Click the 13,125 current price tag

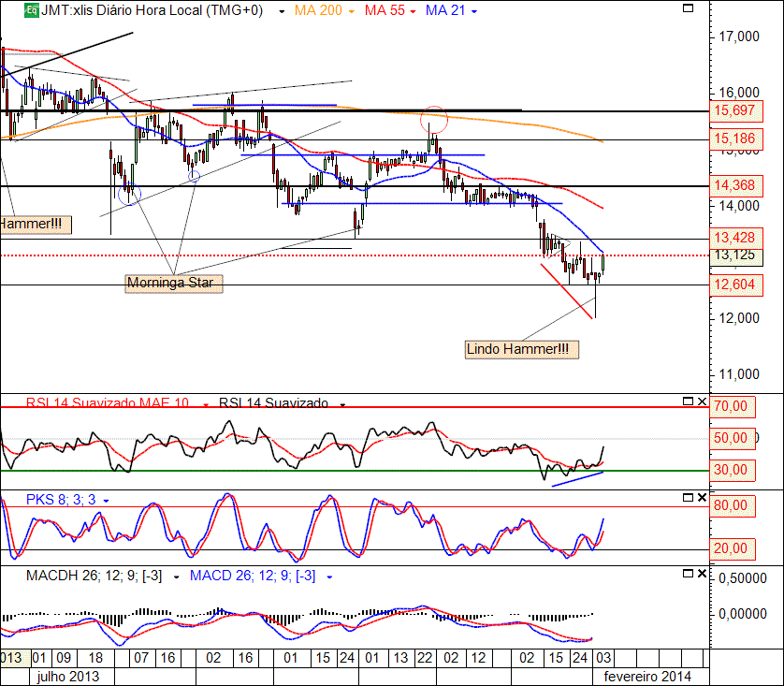[736, 255]
